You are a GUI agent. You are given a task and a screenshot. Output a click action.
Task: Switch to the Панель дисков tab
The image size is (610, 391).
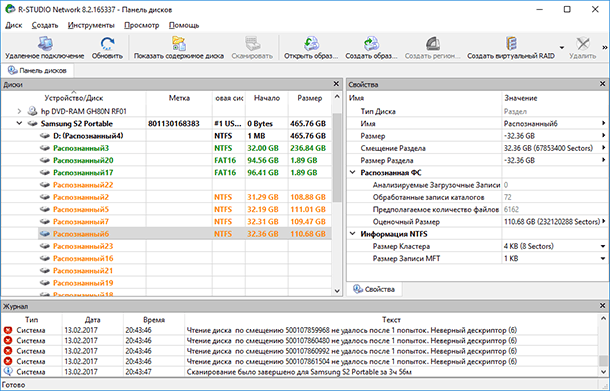(37, 70)
